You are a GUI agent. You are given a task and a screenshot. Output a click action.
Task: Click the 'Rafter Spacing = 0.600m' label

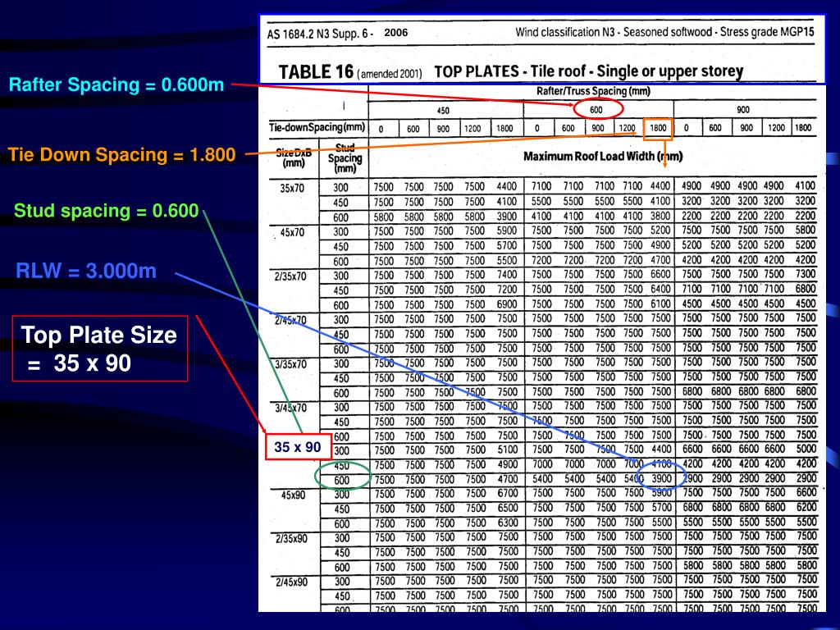116,84
